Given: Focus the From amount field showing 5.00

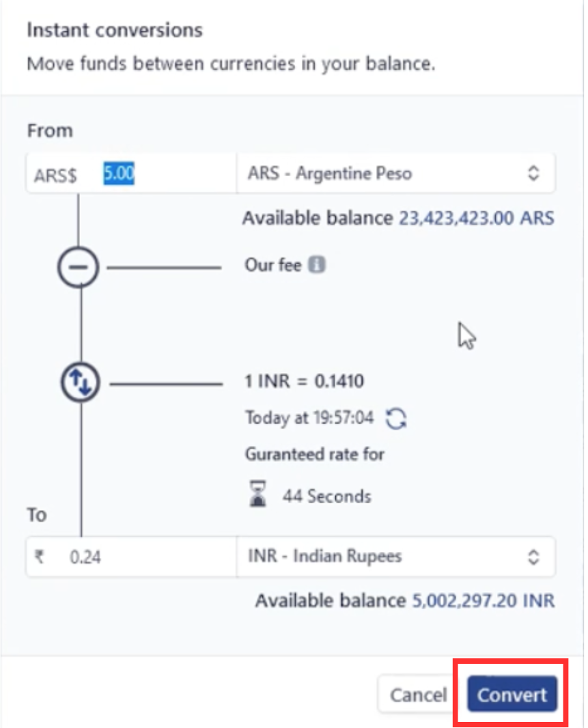Looking at the screenshot, I should [164, 174].
